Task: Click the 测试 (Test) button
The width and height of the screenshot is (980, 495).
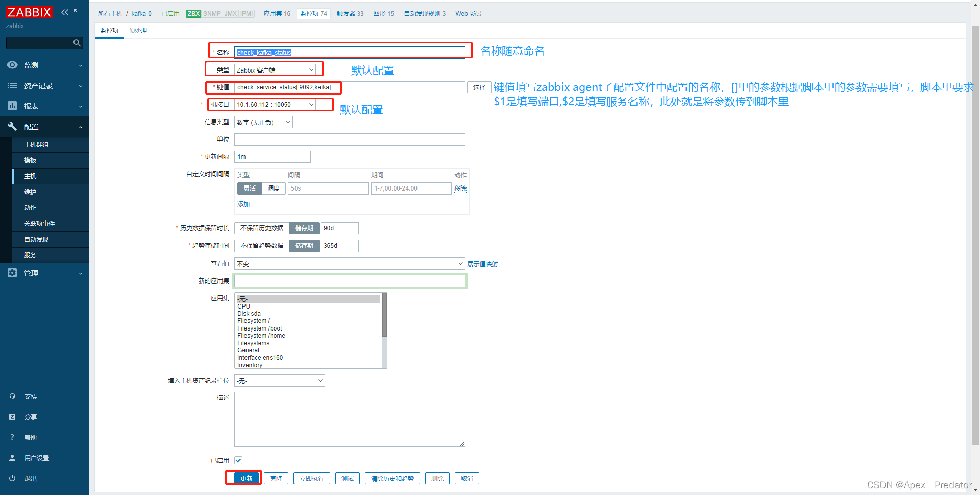Action: point(348,478)
